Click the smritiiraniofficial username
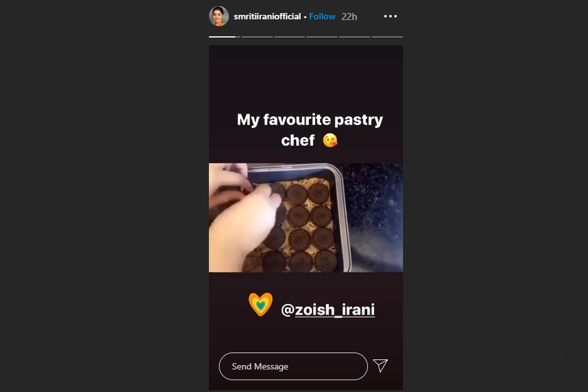The height and width of the screenshot is (392, 588). [x=267, y=16]
